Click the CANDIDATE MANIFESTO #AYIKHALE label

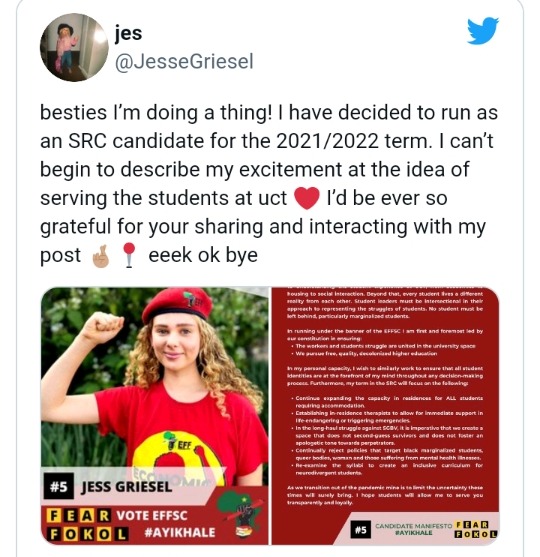[x=414, y=529]
